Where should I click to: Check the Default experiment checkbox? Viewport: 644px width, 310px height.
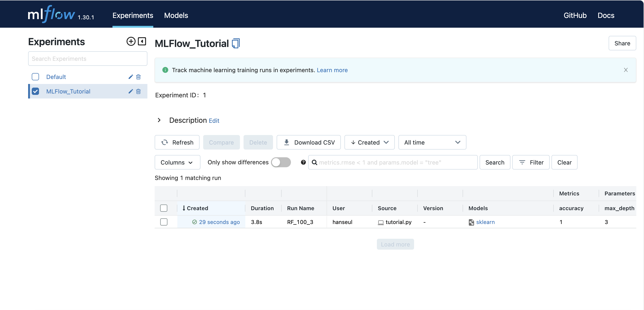click(x=36, y=77)
